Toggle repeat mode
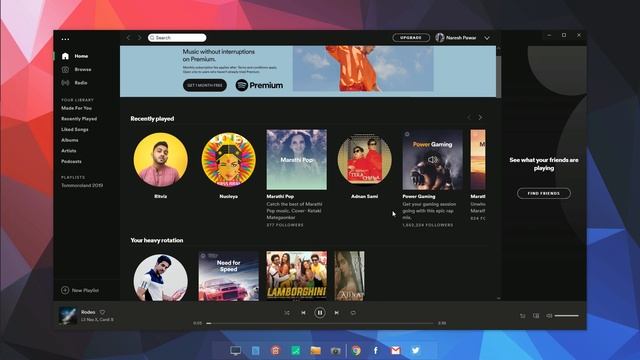 [353, 313]
